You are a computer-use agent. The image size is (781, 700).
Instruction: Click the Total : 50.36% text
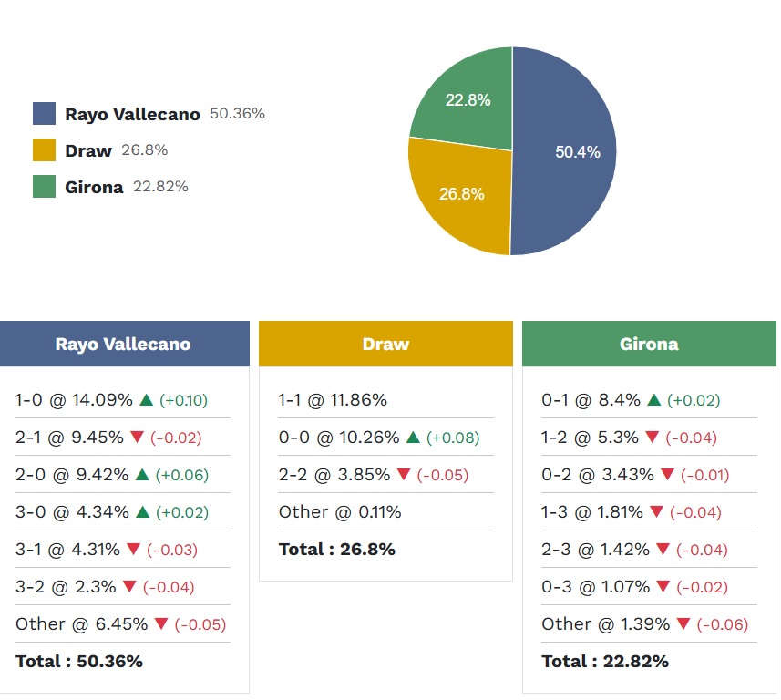pos(79,662)
